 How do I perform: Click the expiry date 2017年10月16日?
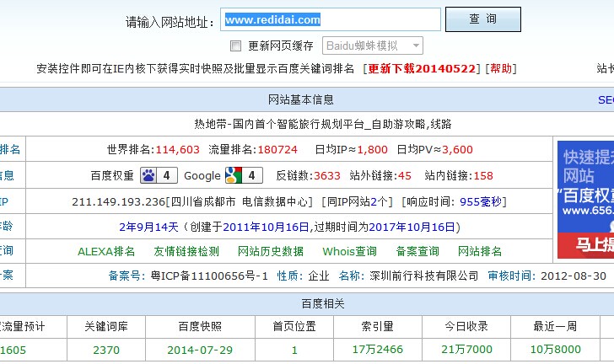tap(412, 227)
